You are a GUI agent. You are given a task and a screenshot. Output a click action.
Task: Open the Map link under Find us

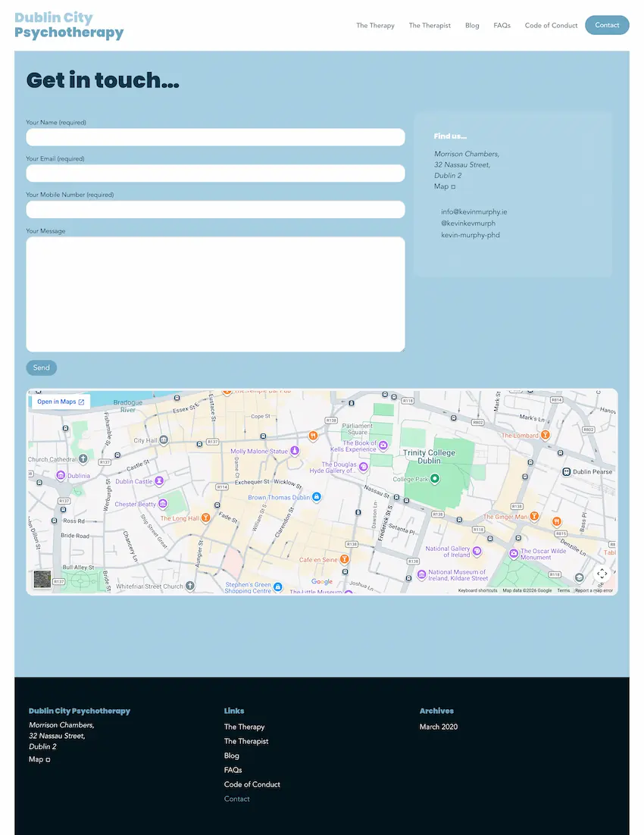[444, 186]
